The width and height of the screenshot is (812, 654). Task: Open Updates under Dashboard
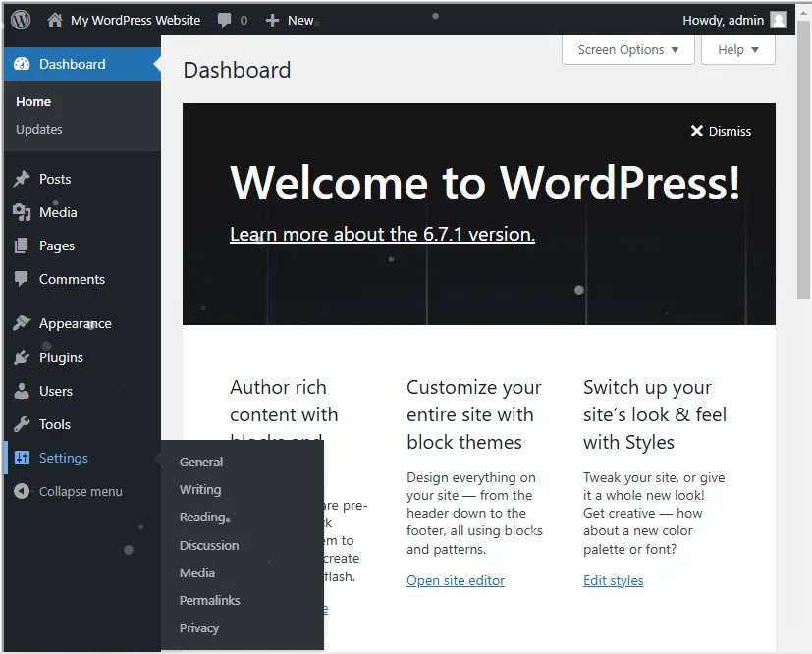pos(39,129)
